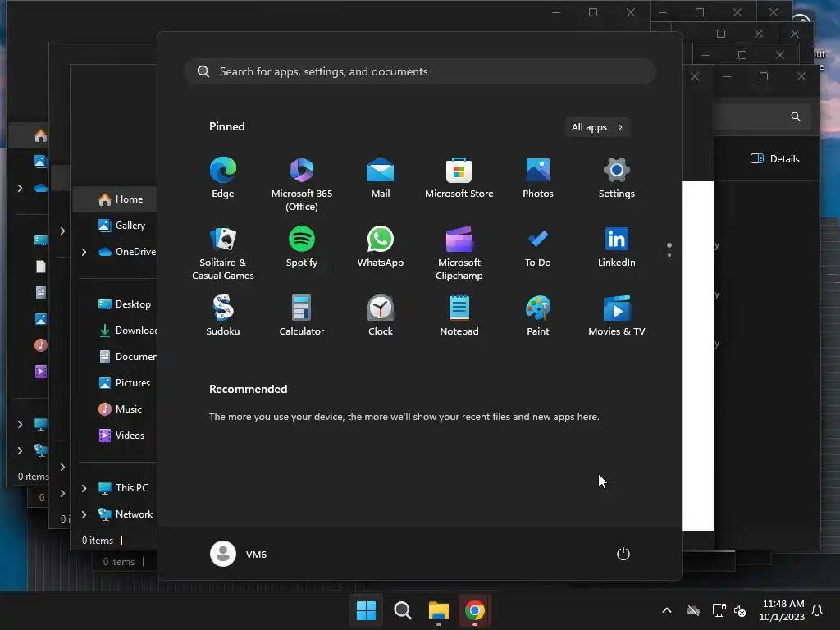Open the clock and date flyout
The height and width of the screenshot is (630, 840).
tap(782, 610)
